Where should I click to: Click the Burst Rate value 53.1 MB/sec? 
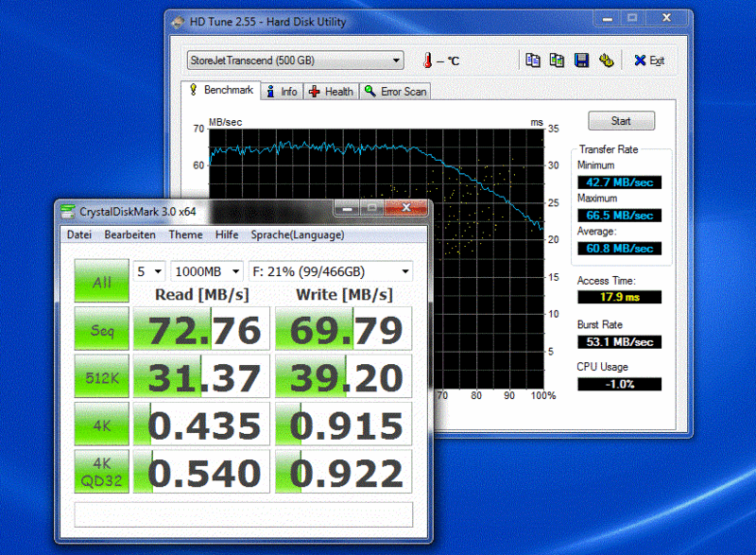pyautogui.click(x=620, y=342)
